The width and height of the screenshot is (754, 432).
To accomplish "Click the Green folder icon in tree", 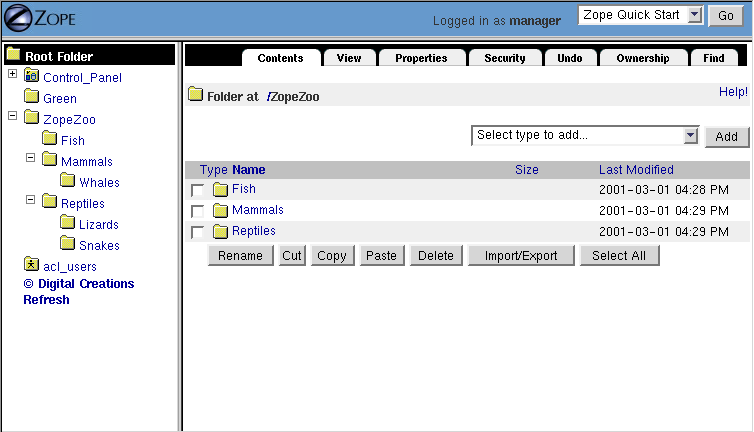I will tap(32, 98).
